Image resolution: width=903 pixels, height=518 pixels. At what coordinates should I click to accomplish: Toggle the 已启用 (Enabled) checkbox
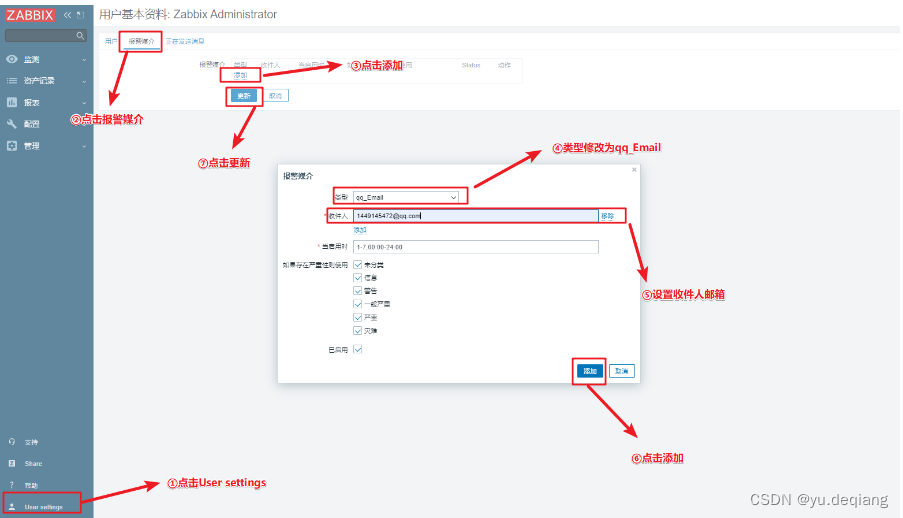coord(358,349)
